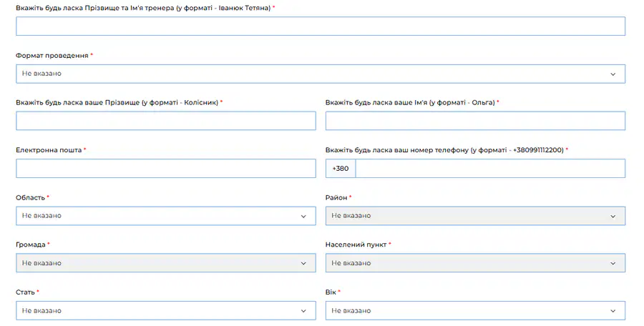Click the Населений пункт label text
The height and width of the screenshot is (326, 644).
(356, 244)
